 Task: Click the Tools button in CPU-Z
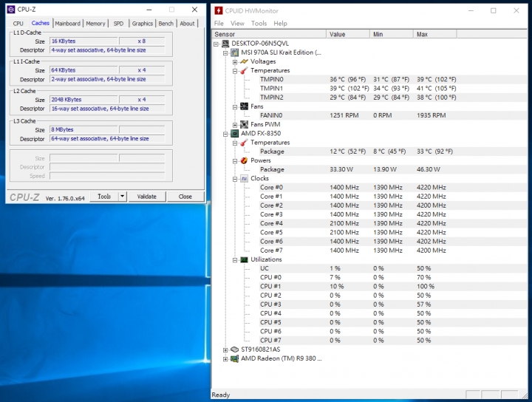(x=104, y=197)
